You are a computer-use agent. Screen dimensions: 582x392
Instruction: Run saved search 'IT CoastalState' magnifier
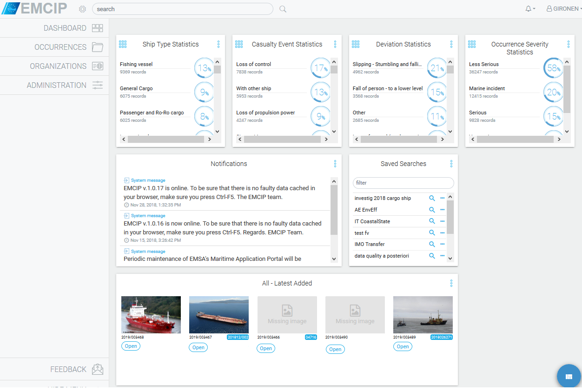tap(432, 221)
